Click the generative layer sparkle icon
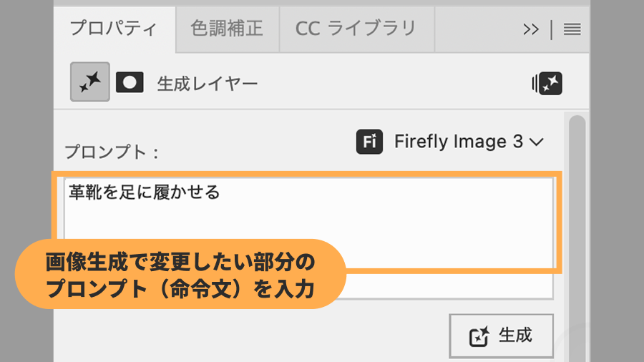 (90, 83)
